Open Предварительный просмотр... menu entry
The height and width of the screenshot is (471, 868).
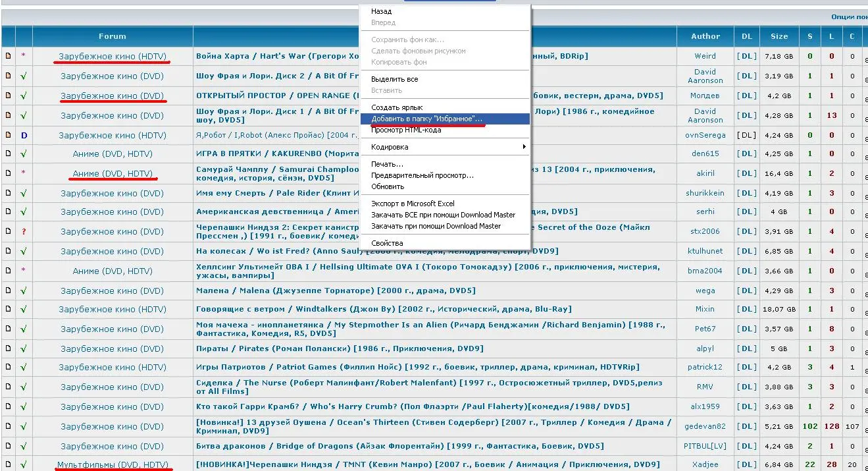tap(422, 175)
